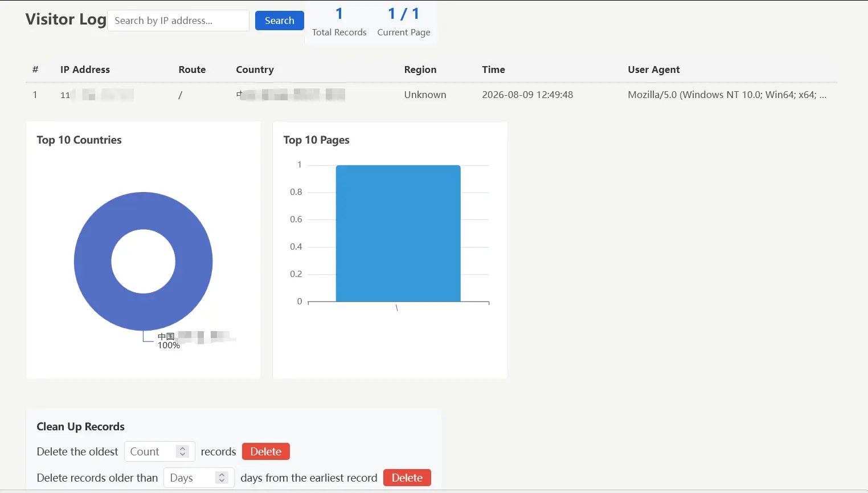Click the Region column header
Viewport: 868px width, 493px height.
tap(420, 70)
